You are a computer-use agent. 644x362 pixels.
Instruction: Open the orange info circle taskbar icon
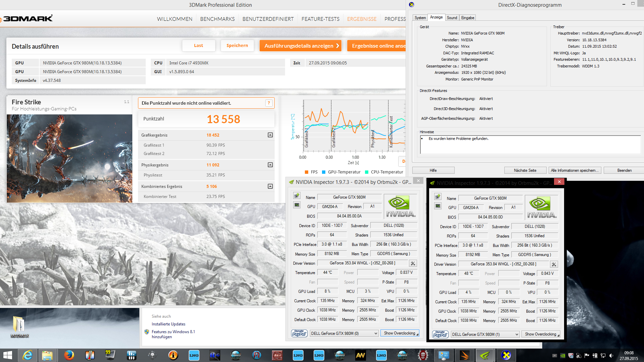[173, 355]
